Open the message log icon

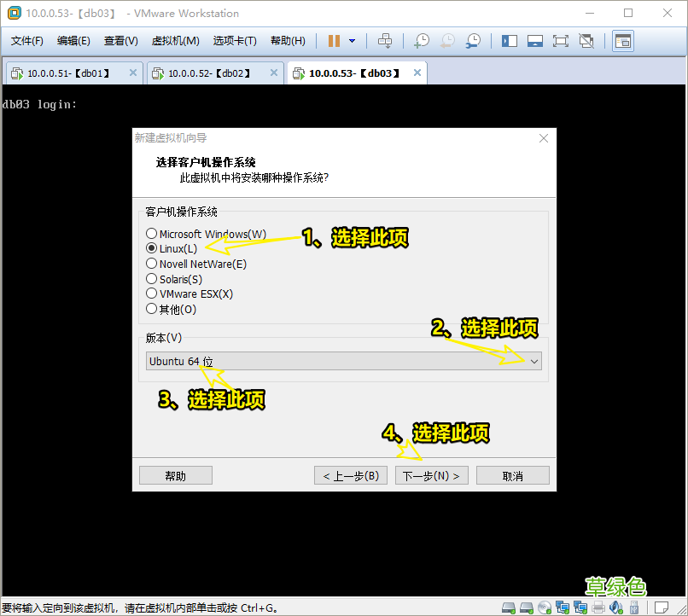click(x=661, y=607)
